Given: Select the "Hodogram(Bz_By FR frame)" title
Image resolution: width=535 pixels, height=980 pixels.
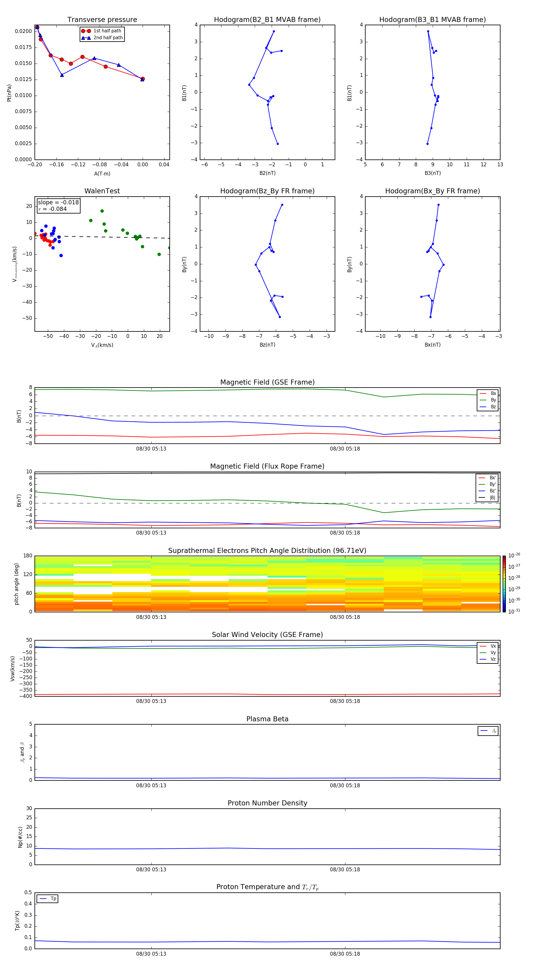Looking at the screenshot, I should [267, 191].
